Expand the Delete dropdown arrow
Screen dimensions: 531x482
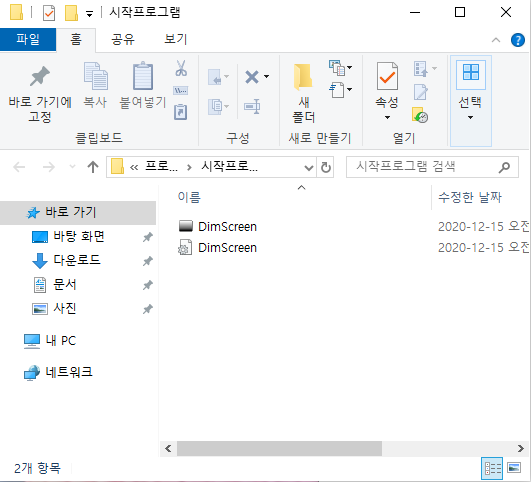pos(267,77)
